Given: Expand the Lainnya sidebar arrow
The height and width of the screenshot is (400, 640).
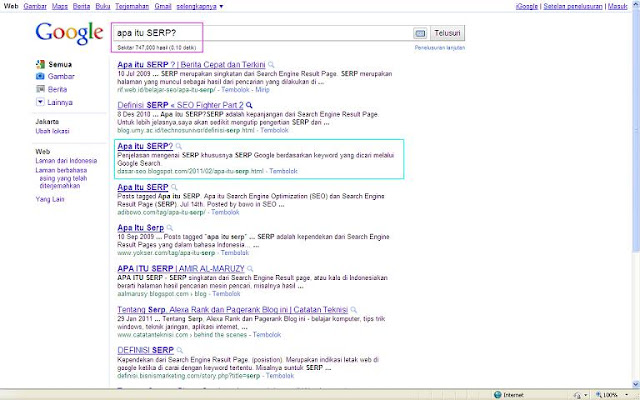Looking at the screenshot, I should point(40,102).
